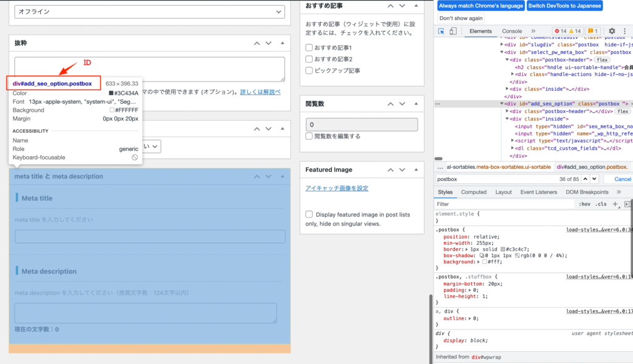Open the 詳しくは解説へ link

click(260, 92)
